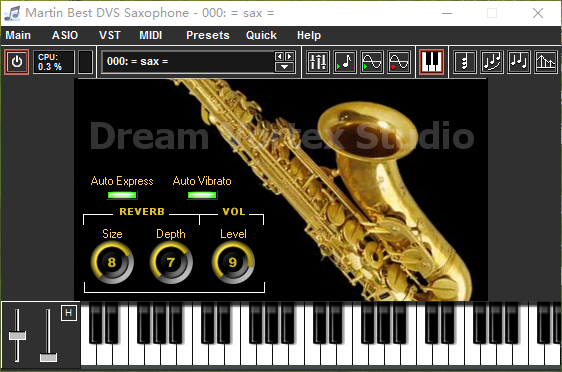Open the preset list dropdown arrow
The image size is (562, 372).
(285, 67)
